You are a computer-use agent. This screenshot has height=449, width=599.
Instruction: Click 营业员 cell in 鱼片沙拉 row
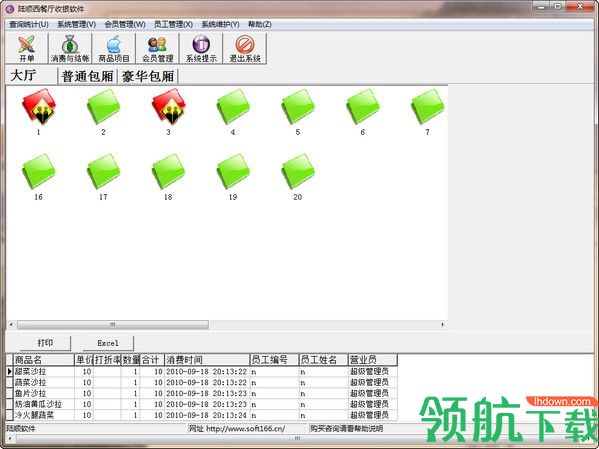372,393
